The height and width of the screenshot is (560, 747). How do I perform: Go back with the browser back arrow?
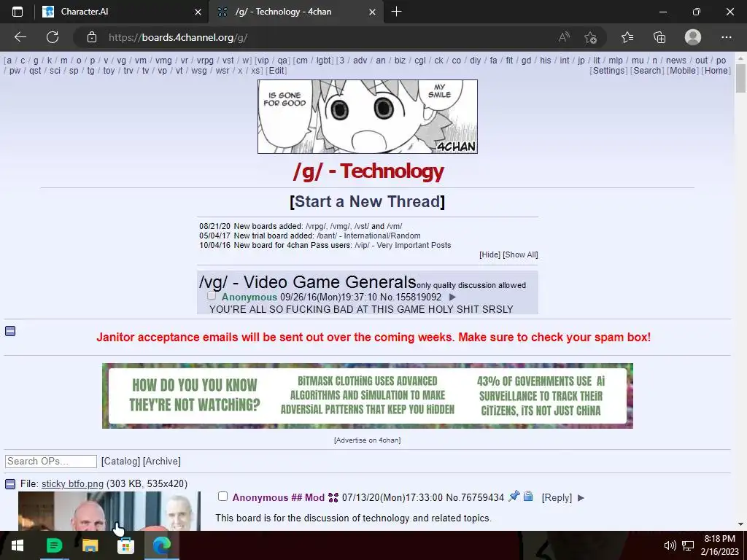[20, 37]
